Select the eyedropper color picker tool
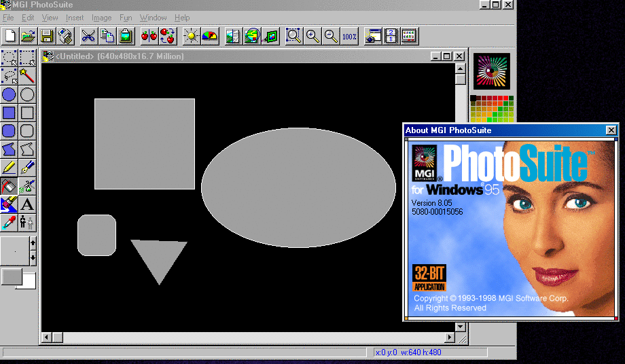 coord(9,222)
